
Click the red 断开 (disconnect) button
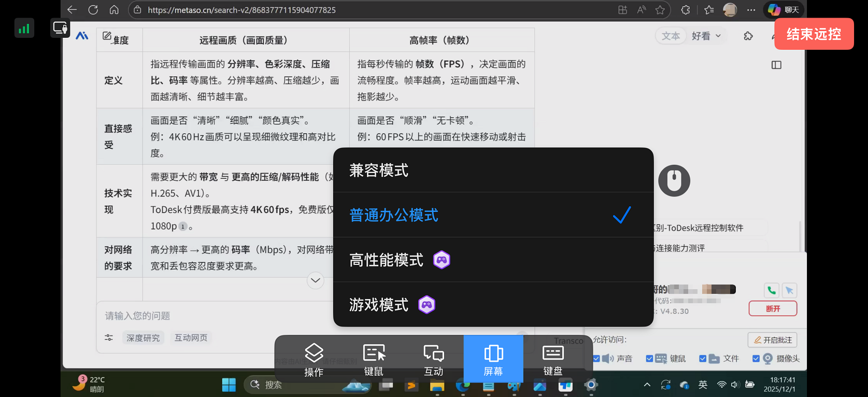pyautogui.click(x=773, y=308)
